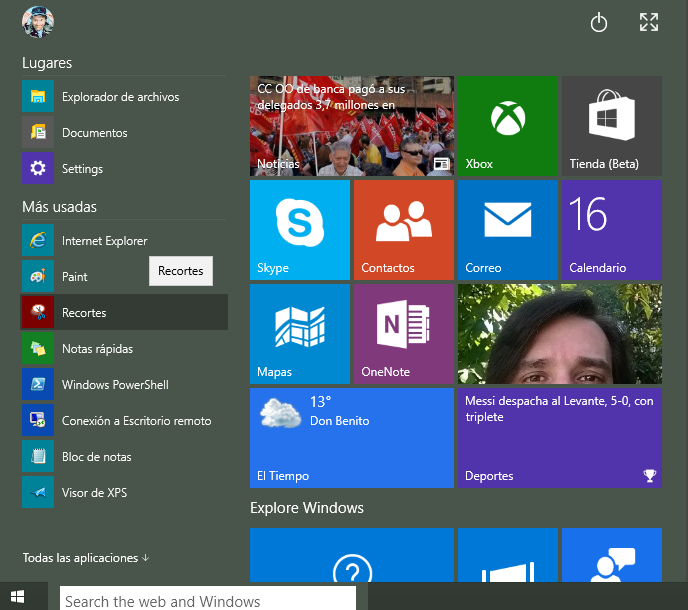Open the OneNote tile
Screen dimensions: 688x610
coord(404,334)
